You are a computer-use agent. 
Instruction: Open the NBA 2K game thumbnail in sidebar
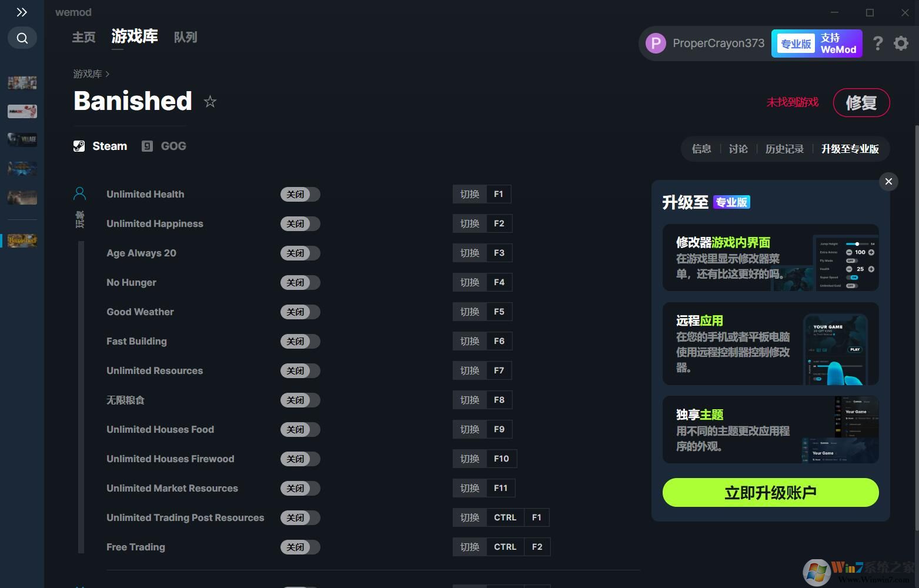[x=22, y=111]
